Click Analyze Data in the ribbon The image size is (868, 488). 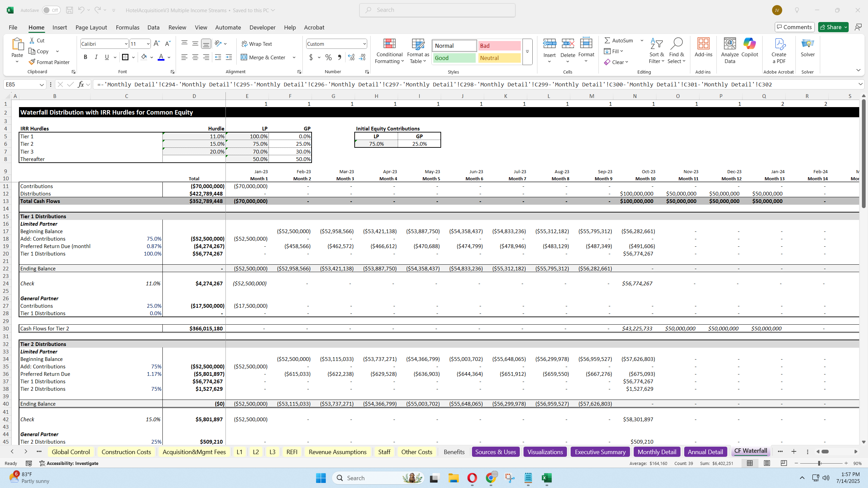pyautogui.click(x=729, y=51)
